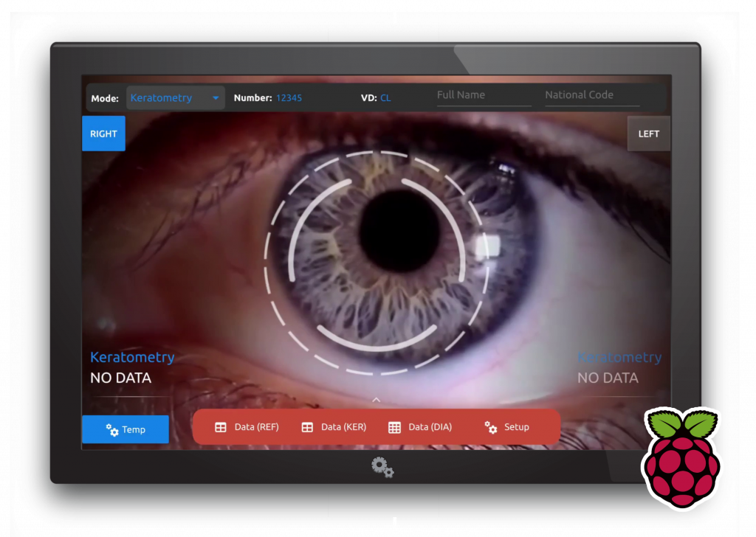Click the gears icon below the screen
Viewport: 756px width, 537px height.
click(382, 467)
